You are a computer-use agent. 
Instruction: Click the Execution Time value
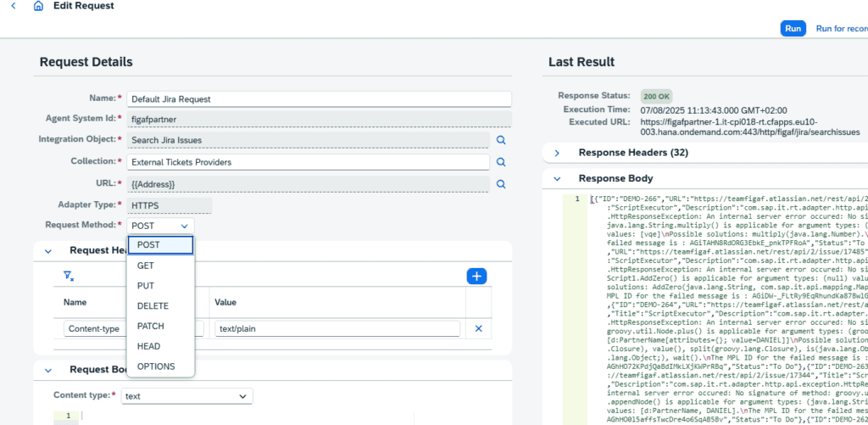point(714,110)
